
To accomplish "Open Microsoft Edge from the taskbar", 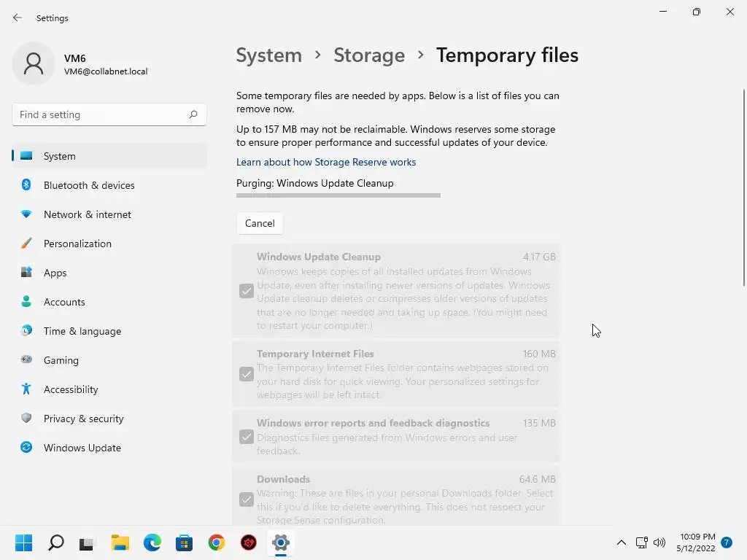I will coord(152,542).
